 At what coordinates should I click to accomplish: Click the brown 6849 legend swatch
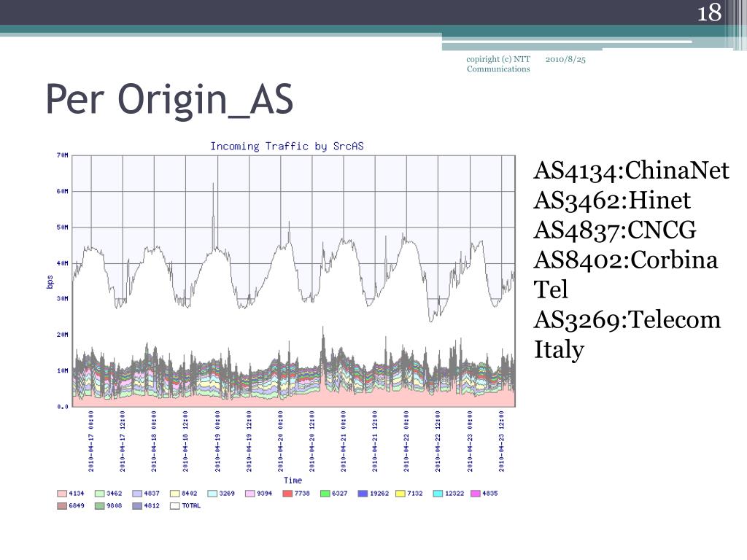click(x=61, y=506)
